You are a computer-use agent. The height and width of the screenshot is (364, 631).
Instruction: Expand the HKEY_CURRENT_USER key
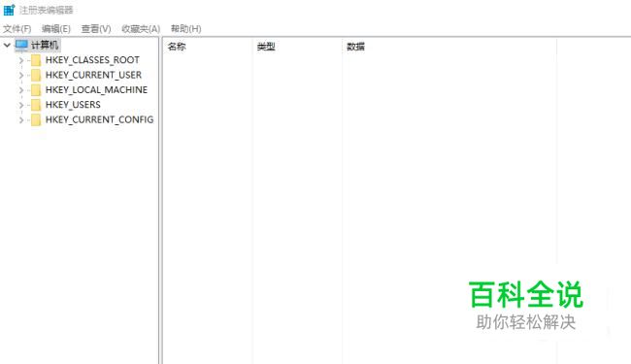[21, 75]
